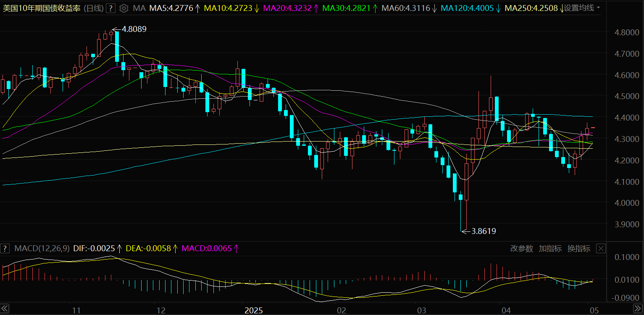Click the MACD(12,26,9) indicator name
The height and width of the screenshot is (315, 644).
coord(42,248)
